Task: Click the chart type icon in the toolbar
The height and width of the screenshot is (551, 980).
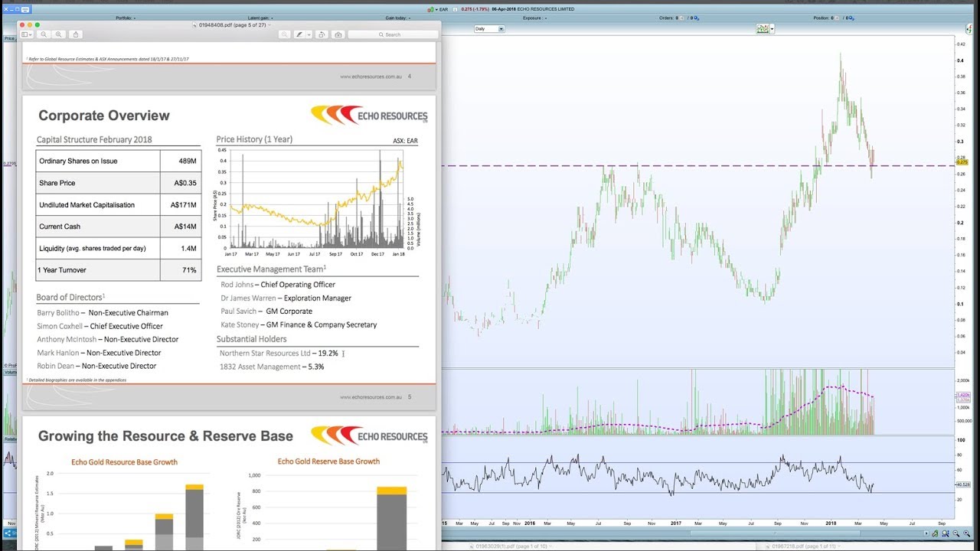Action: [x=763, y=29]
